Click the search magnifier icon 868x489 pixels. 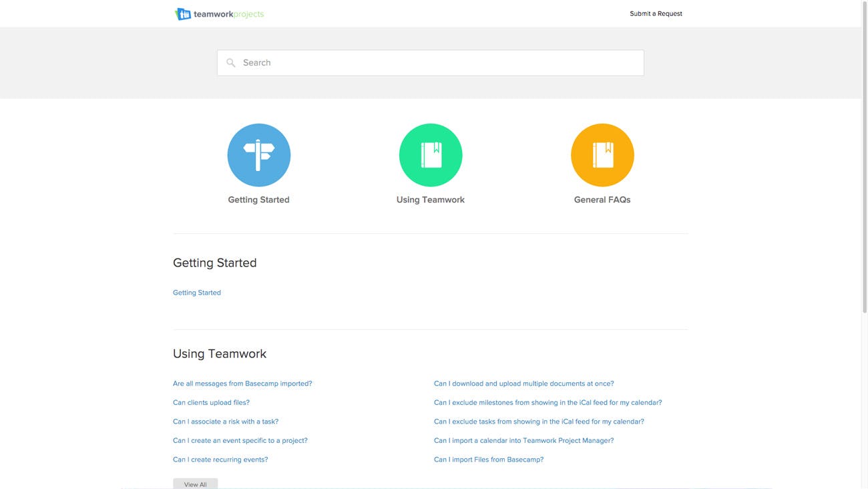[x=231, y=63]
